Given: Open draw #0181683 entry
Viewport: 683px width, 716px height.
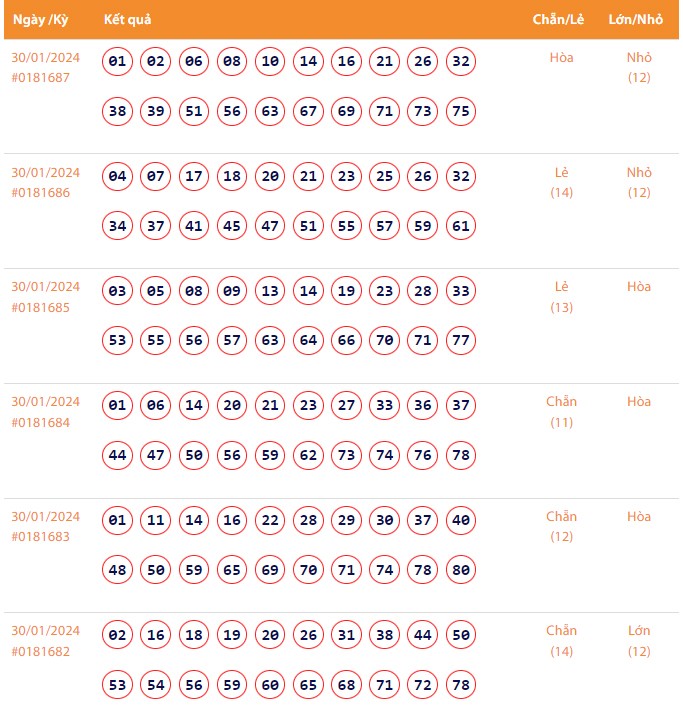Looking at the screenshot, I should pyautogui.click(x=41, y=537).
